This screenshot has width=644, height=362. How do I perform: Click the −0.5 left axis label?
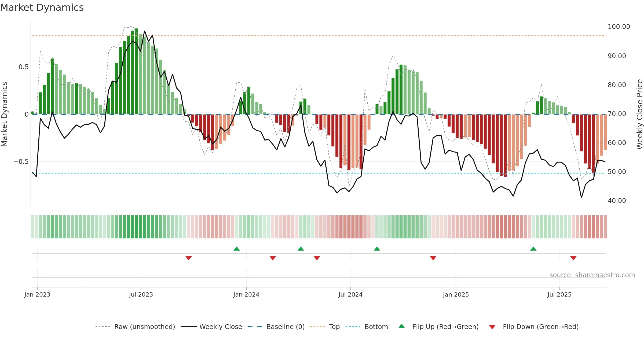[21, 162]
